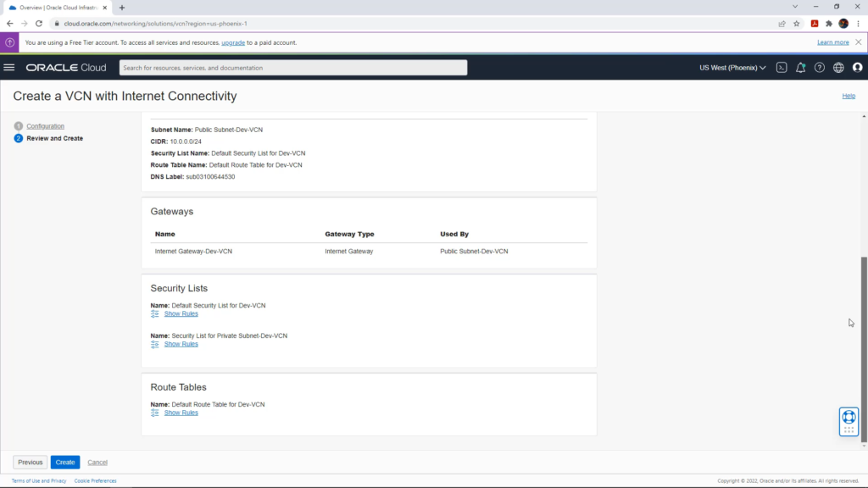Click the Previous button
This screenshot has height=488, width=868.
[30, 462]
